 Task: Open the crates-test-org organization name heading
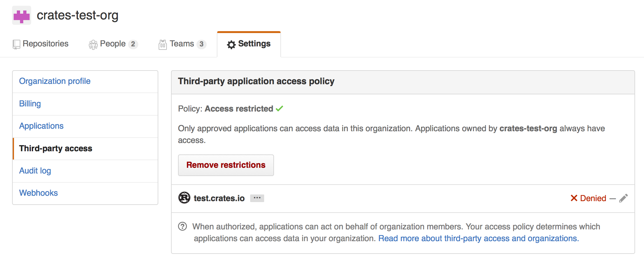click(77, 15)
